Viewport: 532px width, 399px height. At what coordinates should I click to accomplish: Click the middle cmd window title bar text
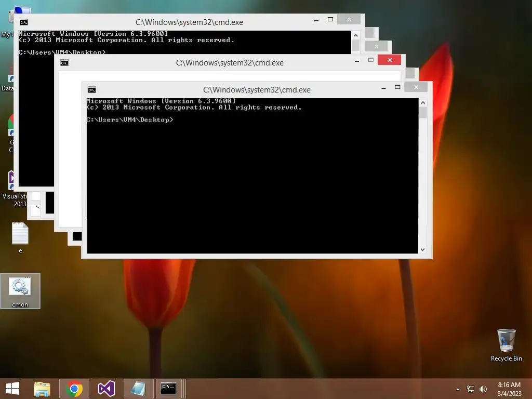230,63
